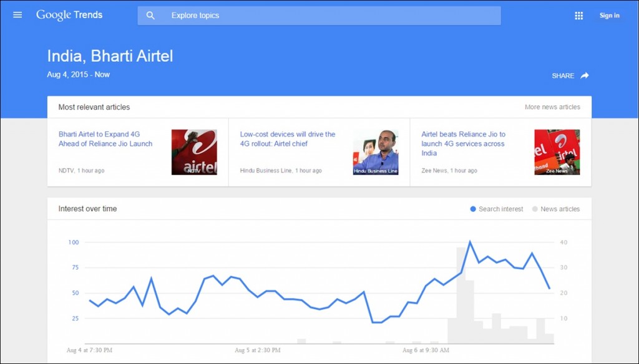Open the hamburger navigation menu
This screenshot has height=364, width=639.
17,15
